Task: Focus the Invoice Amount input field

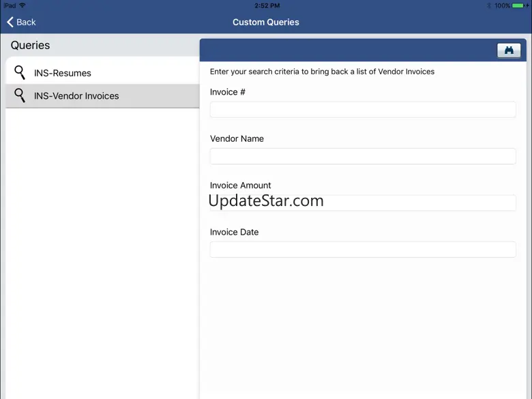Action: 363,203
